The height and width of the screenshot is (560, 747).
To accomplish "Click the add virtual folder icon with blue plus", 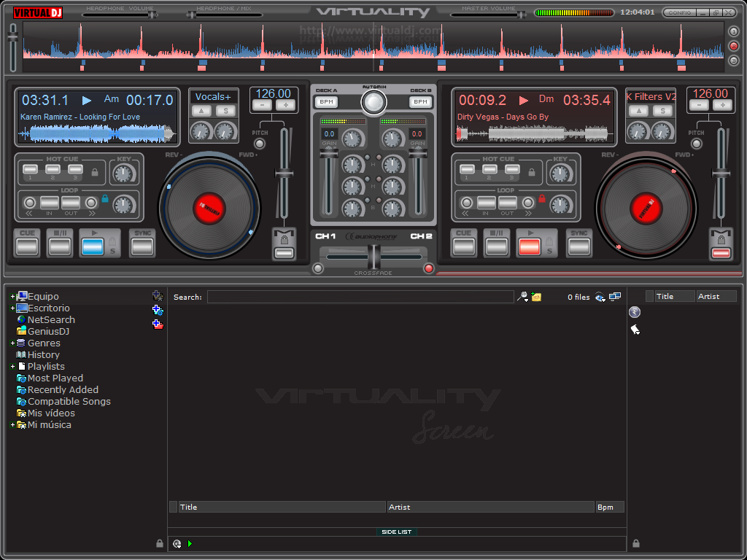I will (158, 310).
